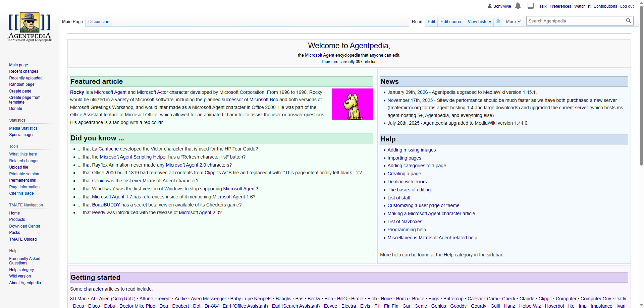Click the search magnifying glass button
The width and height of the screenshot is (644, 308).
click(x=628, y=21)
